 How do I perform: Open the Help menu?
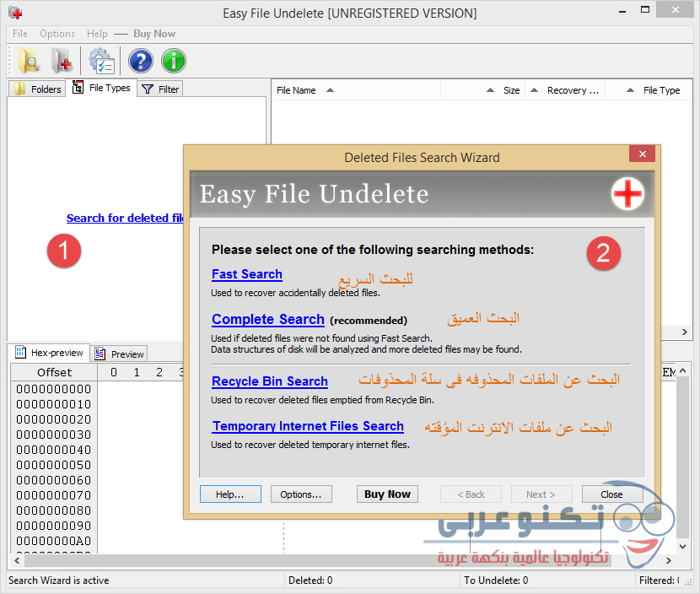tap(97, 34)
